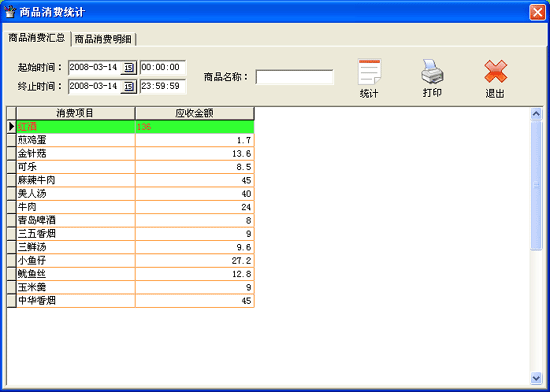Click the scrollbar down arrow
The width and height of the screenshot is (550, 392).
coord(536,378)
